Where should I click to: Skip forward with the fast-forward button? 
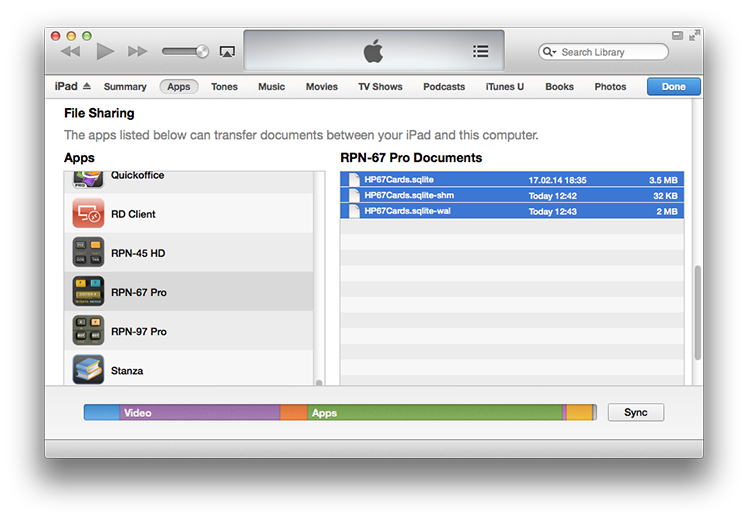coord(137,52)
